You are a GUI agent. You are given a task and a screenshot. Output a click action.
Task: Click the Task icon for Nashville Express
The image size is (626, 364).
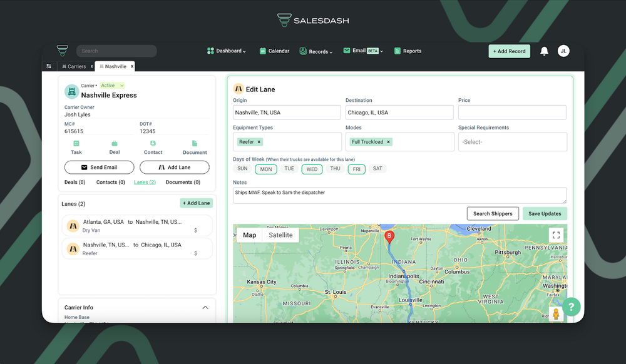76,143
